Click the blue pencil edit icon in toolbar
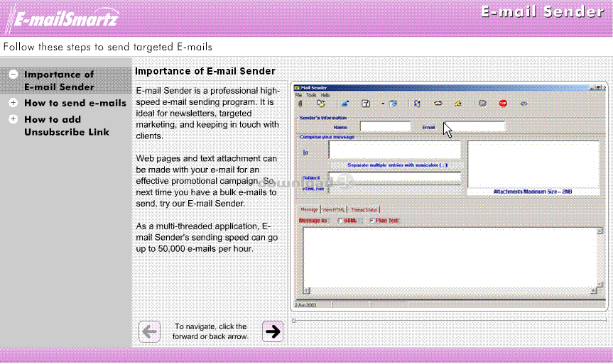This screenshot has height=364, width=613. (x=345, y=104)
